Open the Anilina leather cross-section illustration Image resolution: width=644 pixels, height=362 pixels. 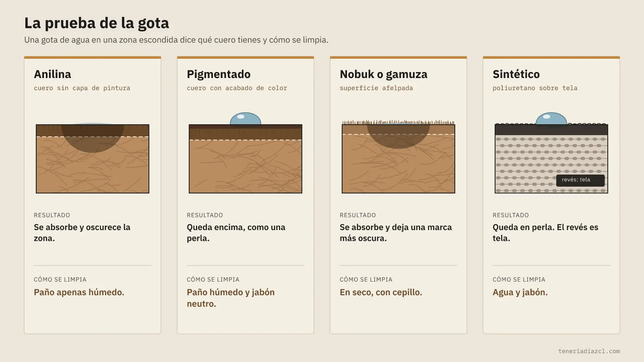(93, 158)
